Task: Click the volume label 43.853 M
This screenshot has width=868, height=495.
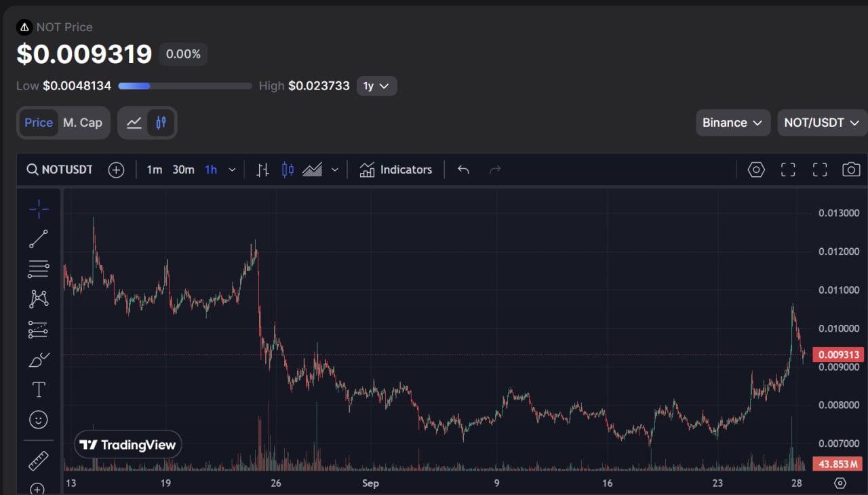Action: [x=838, y=464]
